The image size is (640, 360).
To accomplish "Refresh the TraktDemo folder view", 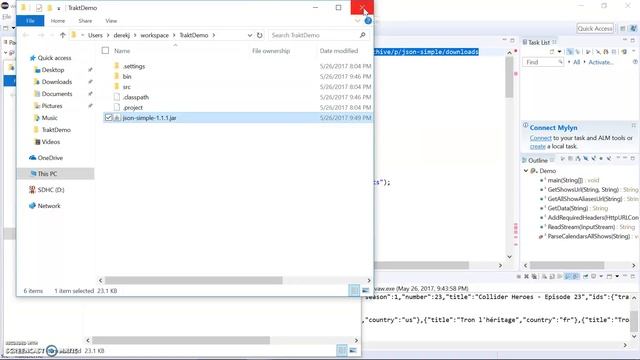I will coord(260,35).
